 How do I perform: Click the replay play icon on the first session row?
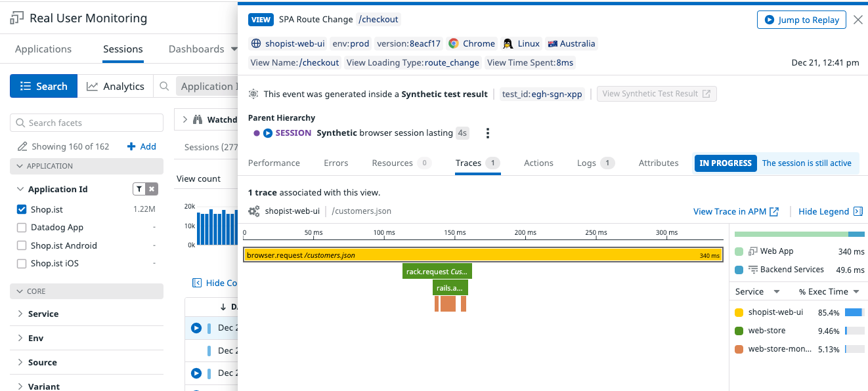(196, 328)
